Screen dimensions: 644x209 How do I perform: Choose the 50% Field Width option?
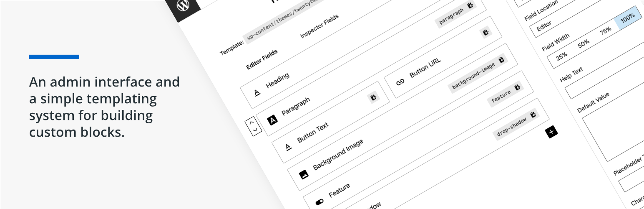tap(584, 43)
